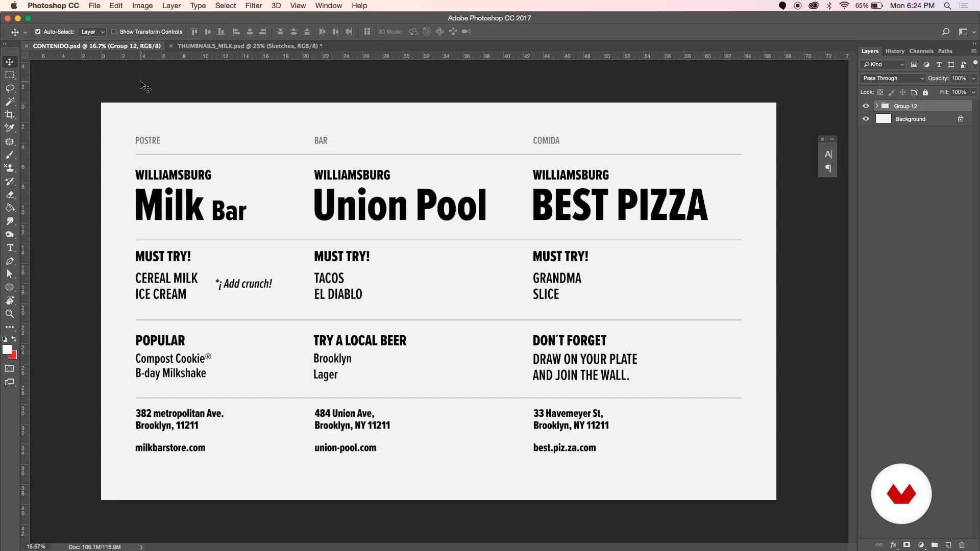Open Character panel A icon
Image resolution: width=980 pixels, height=551 pixels.
(x=828, y=154)
